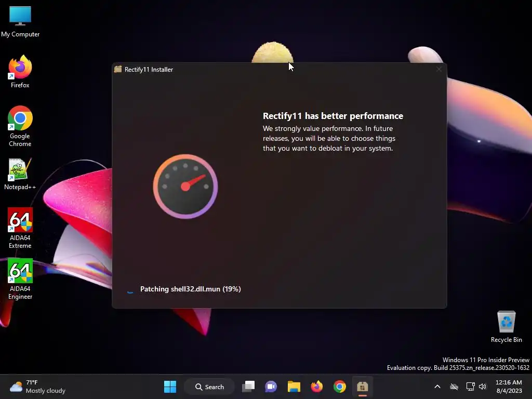Click the speedometer gauge illustration
Image resolution: width=532 pixels, height=399 pixels.
[x=185, y=187]
